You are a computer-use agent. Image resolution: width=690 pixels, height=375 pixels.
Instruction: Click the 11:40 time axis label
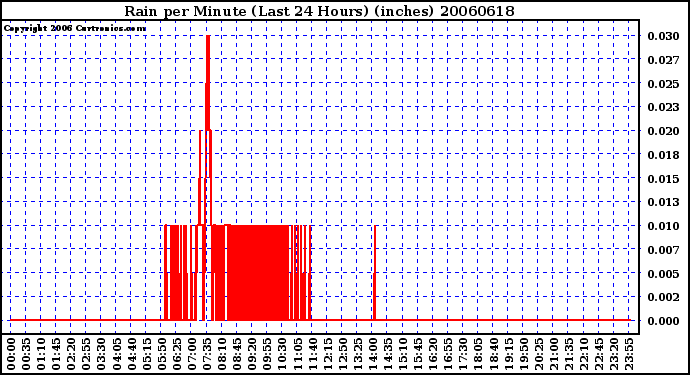pos(312,354)
